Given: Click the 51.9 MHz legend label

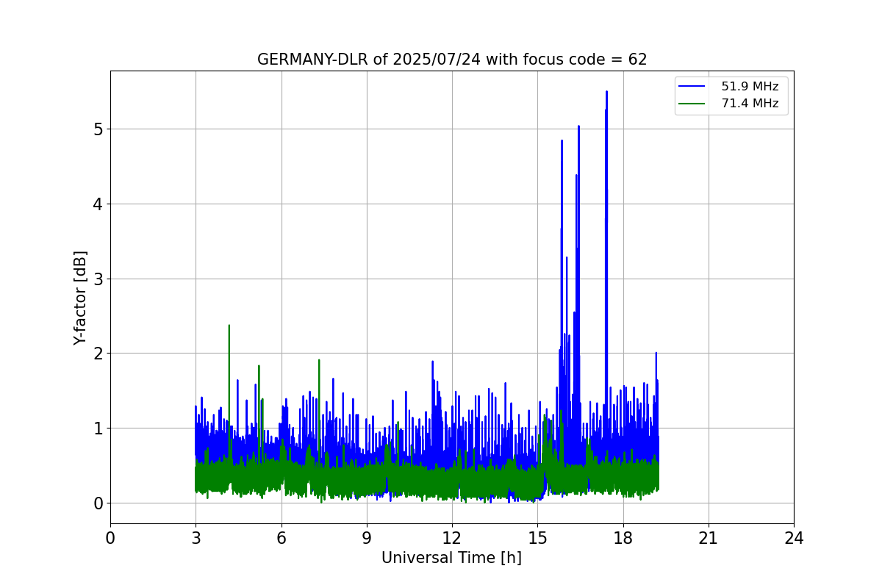Looking at the screenshot, I should pyautogui.click(x=750, y=86).
